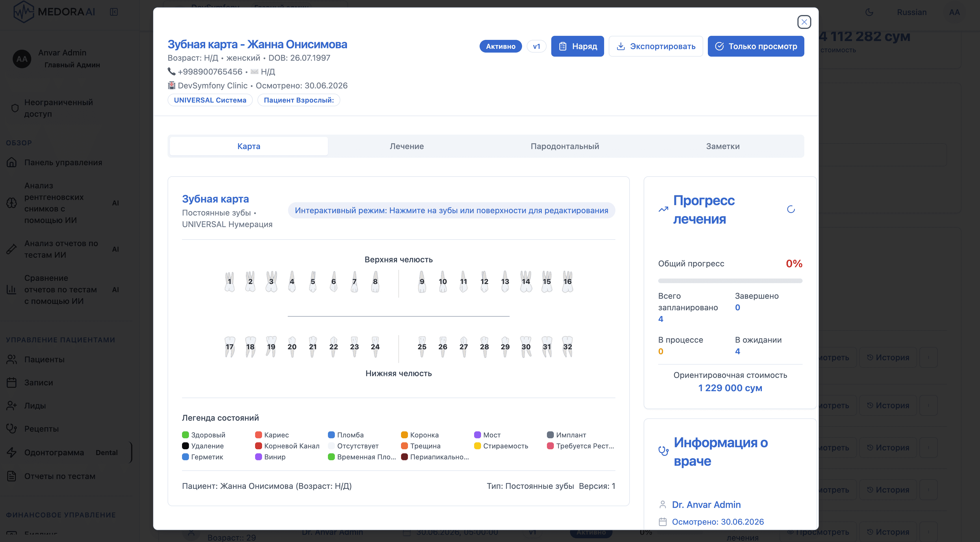Open the Пародонтальный tab
The height and width of the screenshot is (542, 980).
565,146
